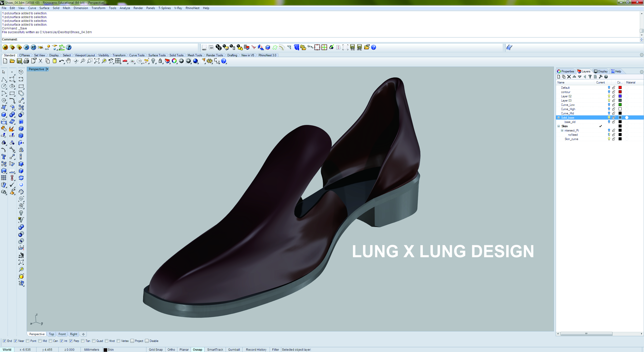Screen dimensions: 644x352
Task: Open Options with the gear icon
Action: pos(210,61)
